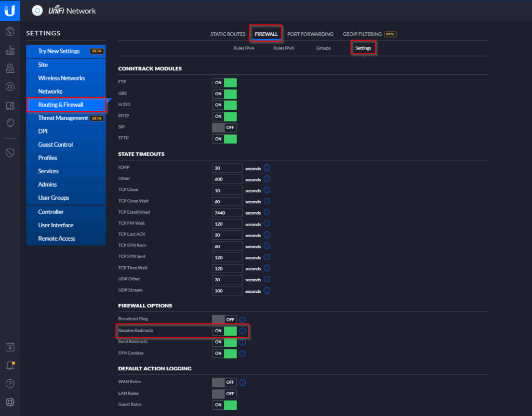532x416 pixels.
Task: Open the Dashboard from the left icon bar
Action: pos(10,32)
